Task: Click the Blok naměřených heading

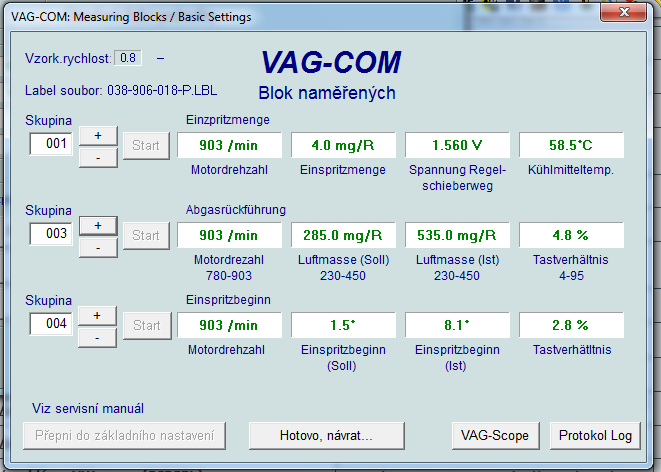Action: pos(327,93)
